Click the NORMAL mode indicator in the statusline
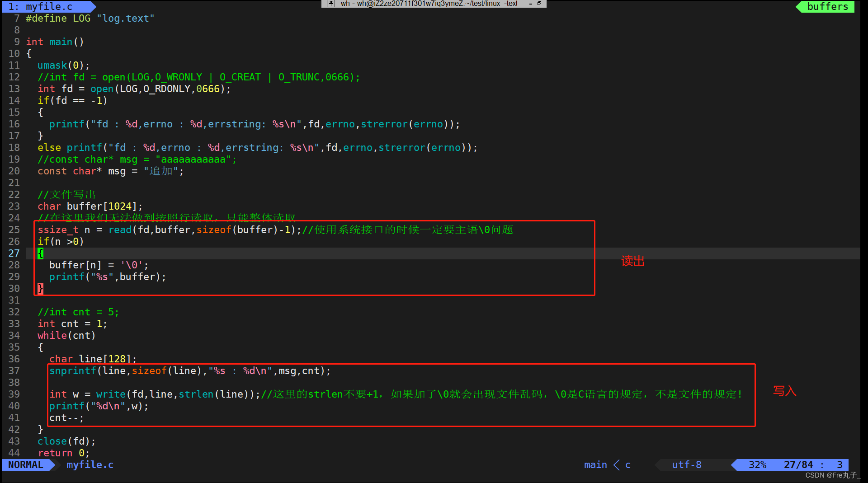 pos(26,464)
